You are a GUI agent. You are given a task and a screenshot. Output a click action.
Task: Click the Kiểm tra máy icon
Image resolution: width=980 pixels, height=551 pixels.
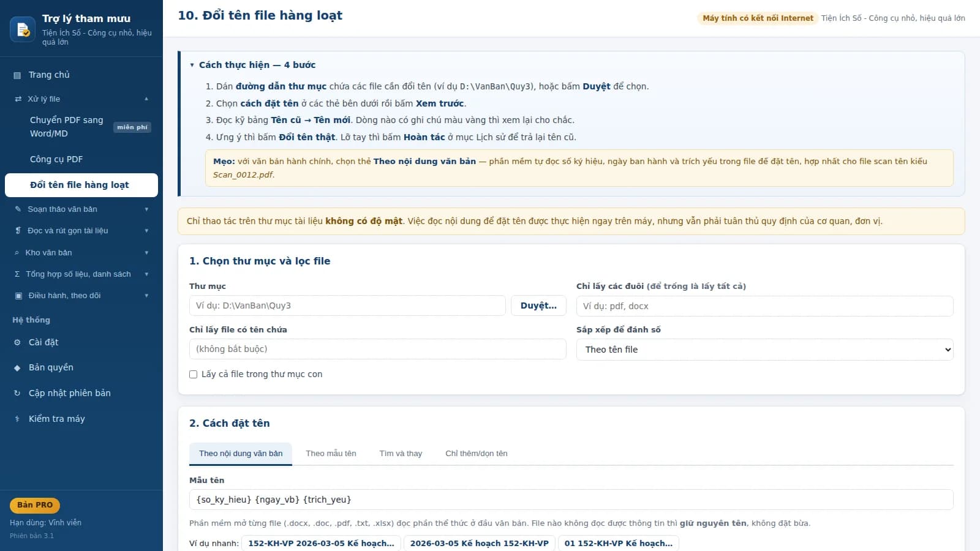point(17,419)
